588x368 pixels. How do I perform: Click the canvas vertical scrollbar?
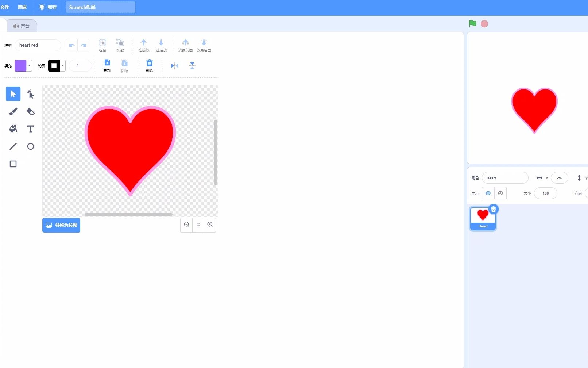[x=216, y=152]
